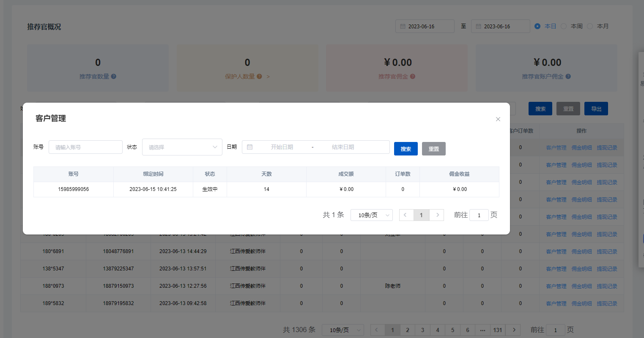Click phone number 13879225347 cell
644x338 pixels.
[118, 269]
